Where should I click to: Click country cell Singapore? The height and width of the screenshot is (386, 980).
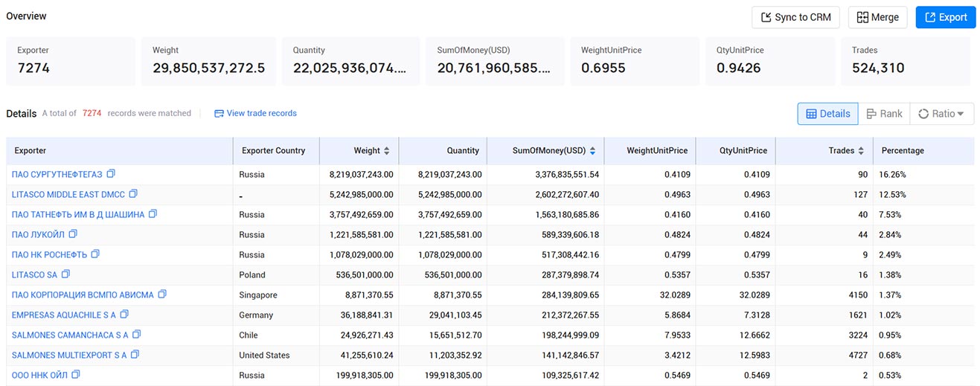pyautogui.click(x=258, y=295)
